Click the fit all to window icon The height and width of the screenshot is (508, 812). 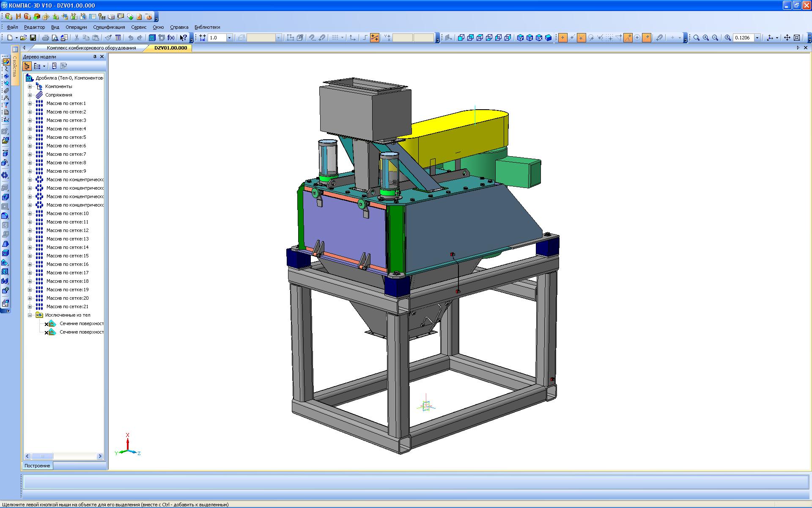click(x=797, y=38)
